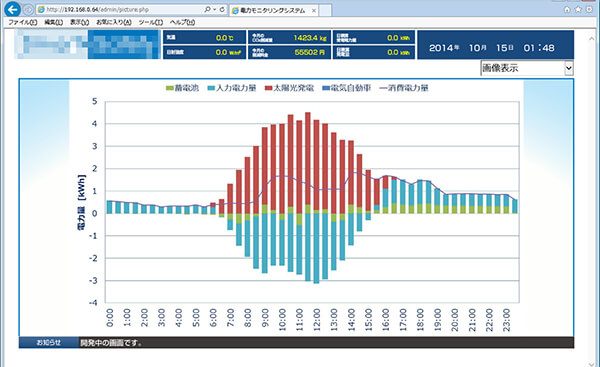
Task: Open the お気に入り(A) menu
Action: [x=114, y=22]
